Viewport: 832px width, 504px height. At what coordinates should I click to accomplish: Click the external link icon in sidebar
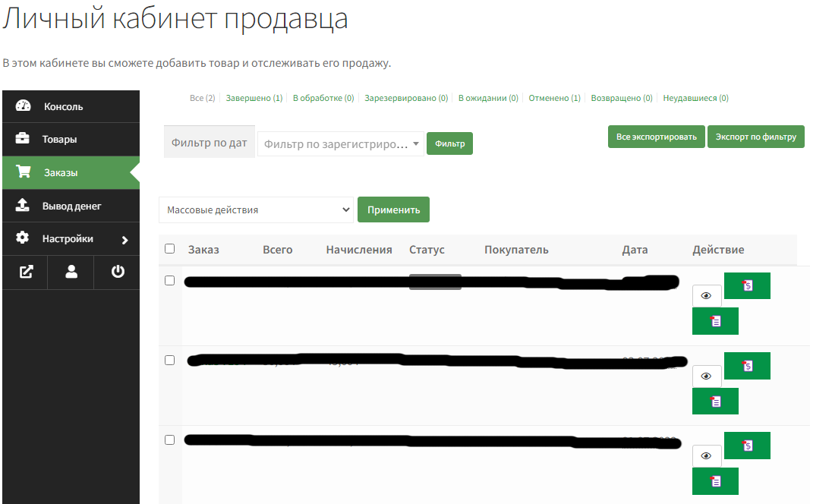pos(26,272)
